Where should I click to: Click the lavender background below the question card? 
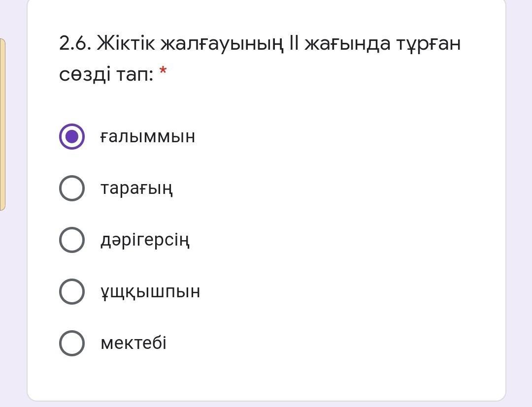click(266, 404)
